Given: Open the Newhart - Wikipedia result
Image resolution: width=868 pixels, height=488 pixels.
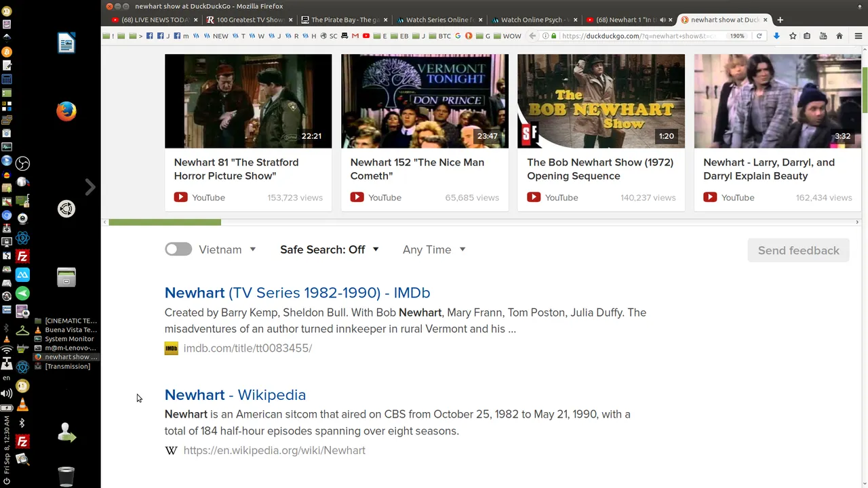Looking at the screenshot, I should pyautogui.click(x=235, y=394).
